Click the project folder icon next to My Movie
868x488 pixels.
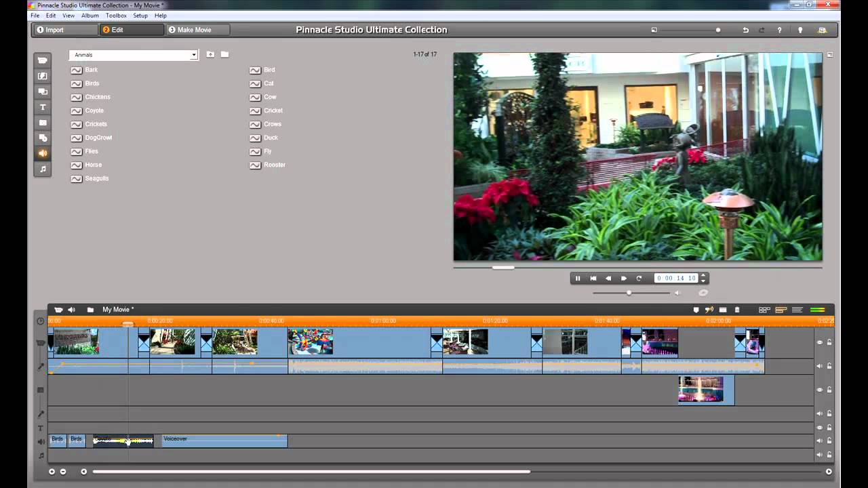tap(90, 310)
